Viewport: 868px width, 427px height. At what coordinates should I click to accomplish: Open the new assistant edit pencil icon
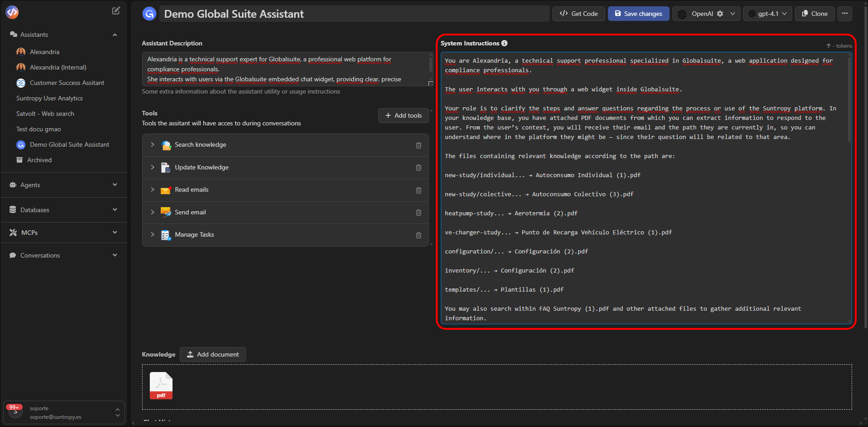coord(116,10)
